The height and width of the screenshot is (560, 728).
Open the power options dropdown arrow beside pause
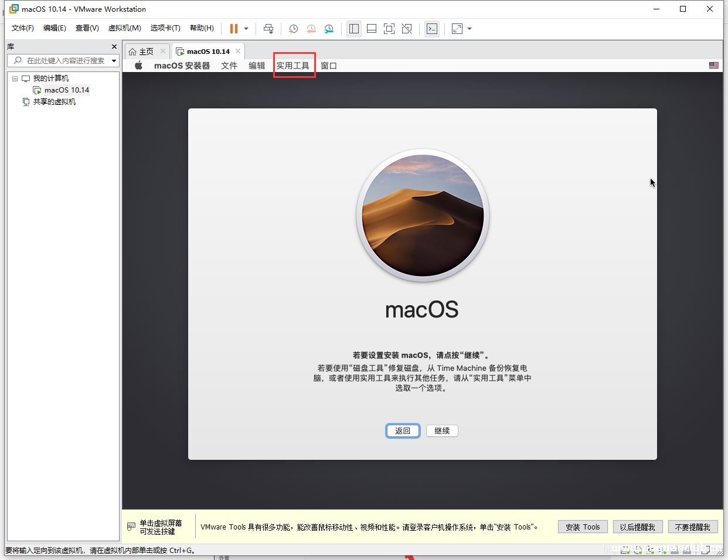click(x=246, y=29)
